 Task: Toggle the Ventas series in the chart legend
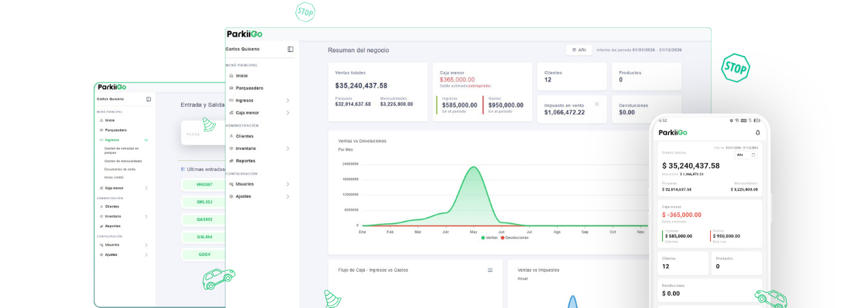coord(489,238)
